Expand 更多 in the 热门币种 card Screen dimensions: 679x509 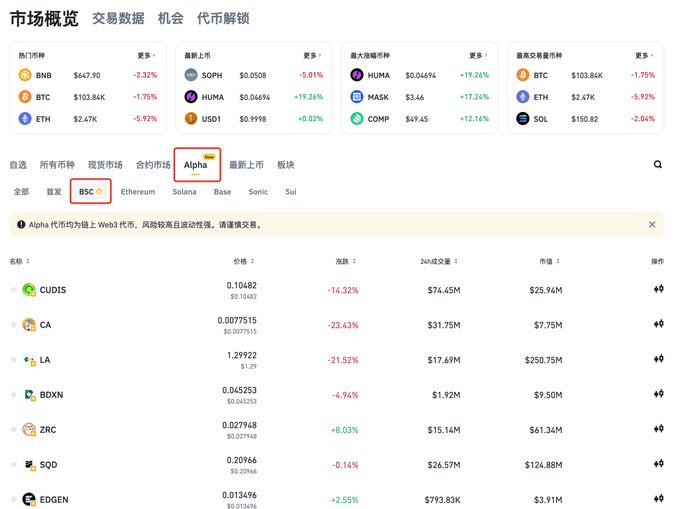point(146,55)
